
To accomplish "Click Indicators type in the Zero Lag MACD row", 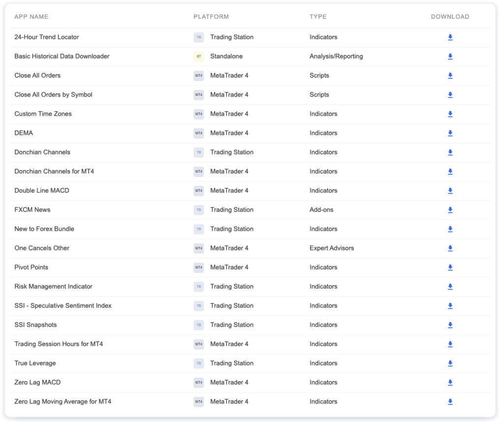I will click(323, 383).
